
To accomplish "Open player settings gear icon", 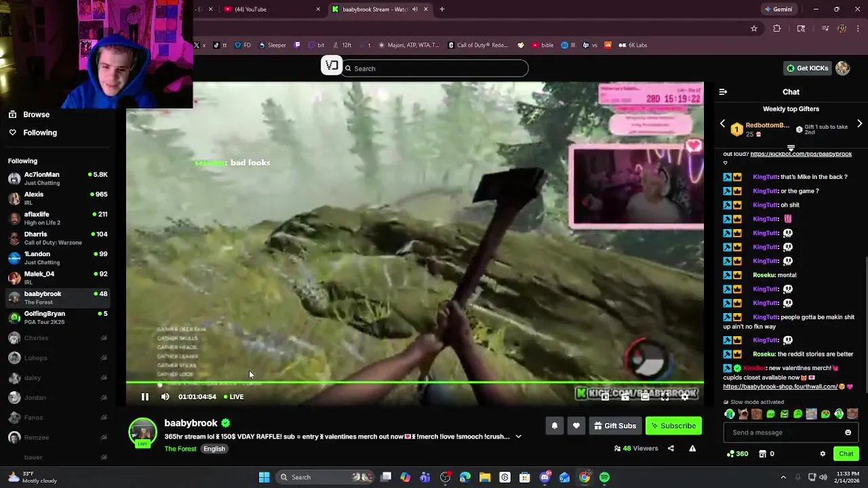I will 685,396.
